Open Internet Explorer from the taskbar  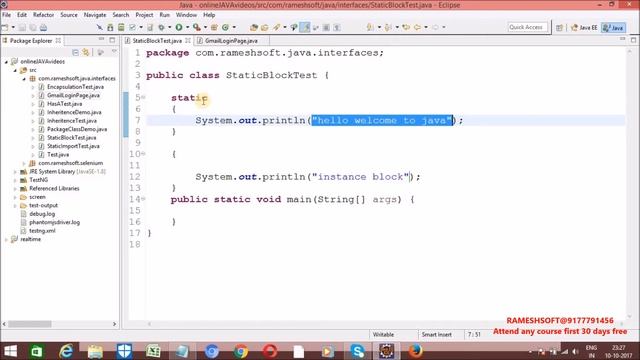click(66, 351)
